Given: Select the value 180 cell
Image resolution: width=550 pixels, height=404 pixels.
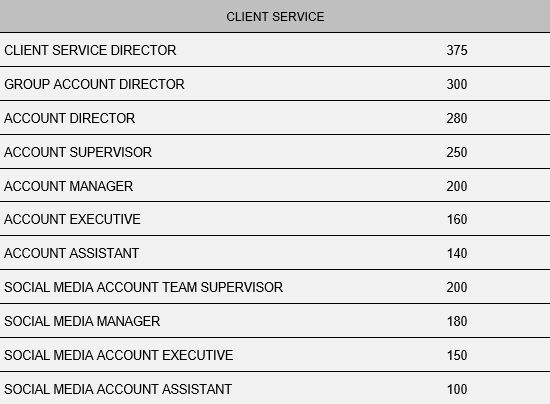Looking at the screenshot, I should [x=457, y=321].
